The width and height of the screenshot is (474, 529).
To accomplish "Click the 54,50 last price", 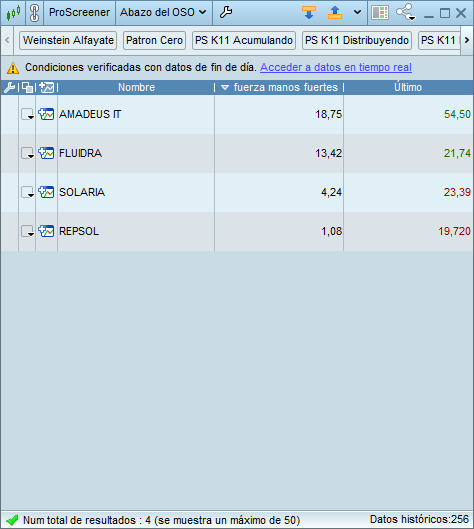I will pyautogui.click(x=457, y=114).
